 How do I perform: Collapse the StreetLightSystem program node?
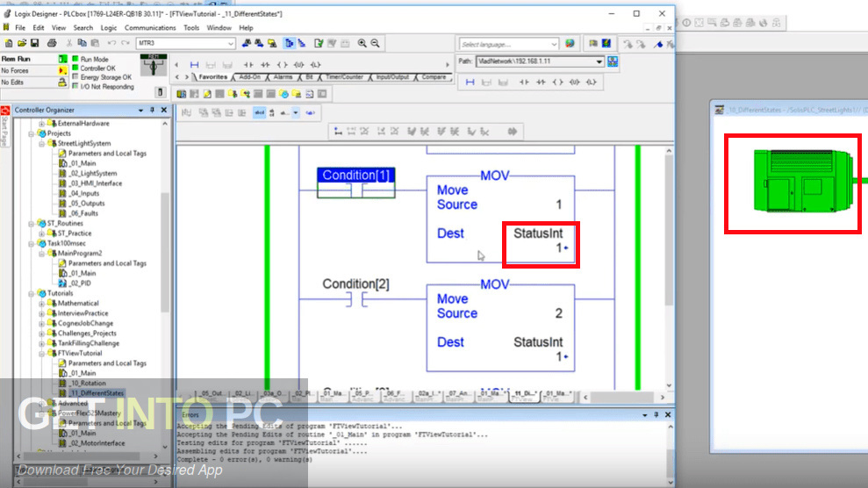pos(41,143)
